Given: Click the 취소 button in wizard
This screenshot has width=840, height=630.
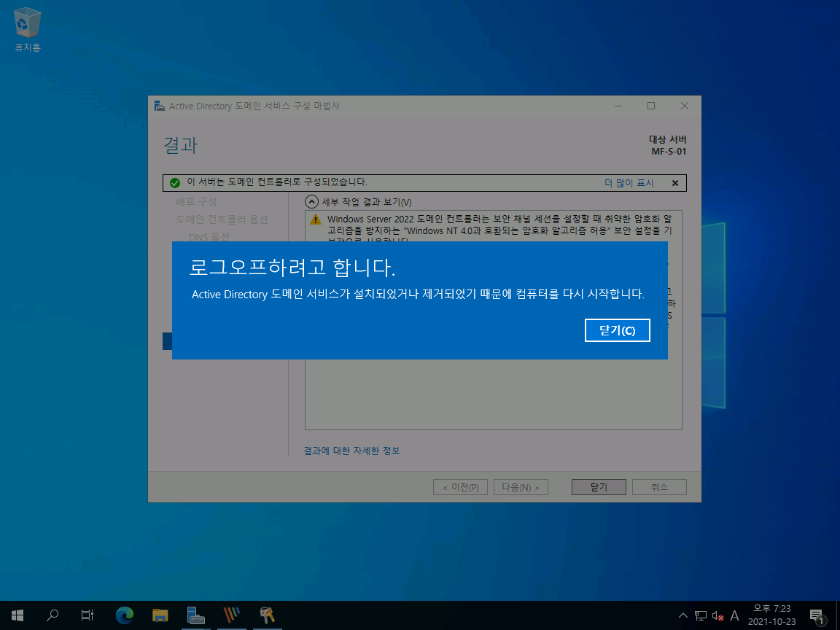Looking at the screenshot, I should (659, 487).
